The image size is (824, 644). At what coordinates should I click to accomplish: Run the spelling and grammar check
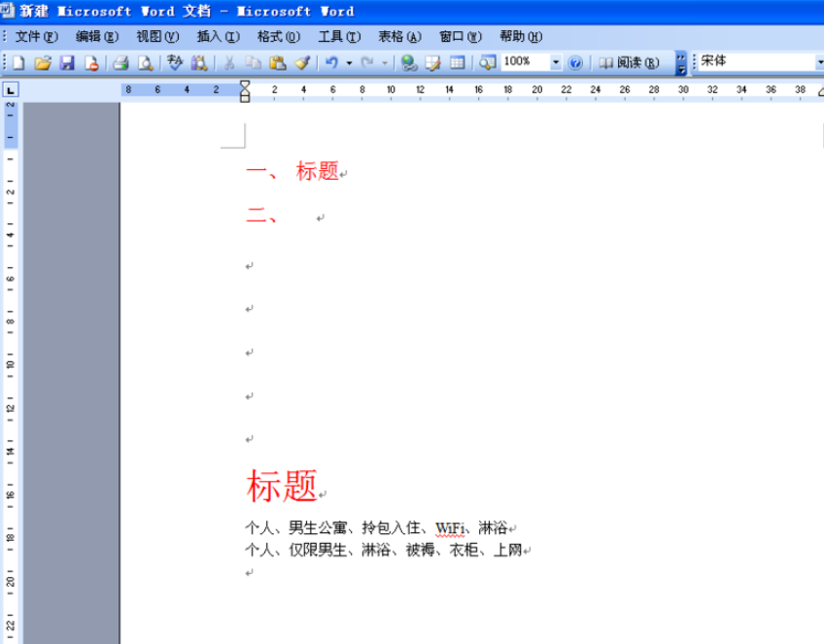175,63
